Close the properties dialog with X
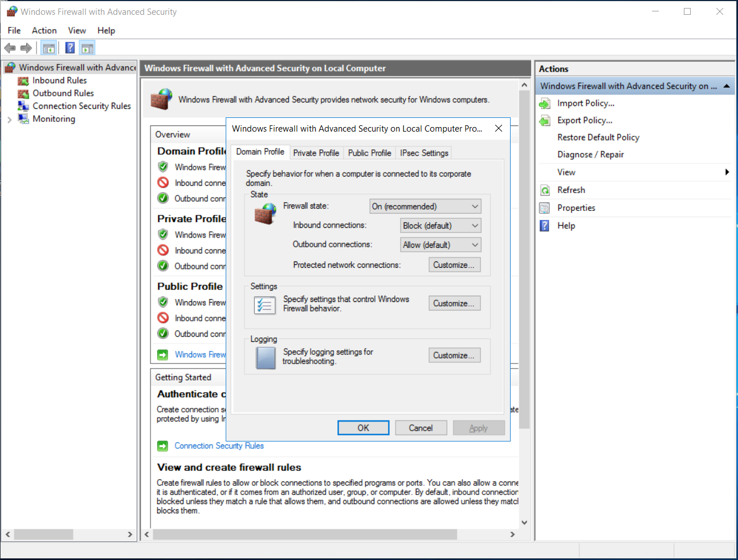738x560 pixels. (499, 128)
